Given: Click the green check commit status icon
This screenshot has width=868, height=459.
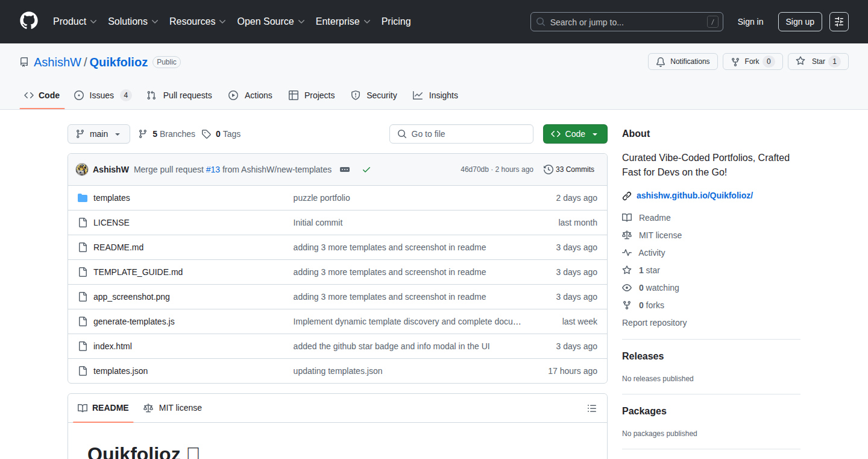Looking at the screenshot, I should [366, 169].
